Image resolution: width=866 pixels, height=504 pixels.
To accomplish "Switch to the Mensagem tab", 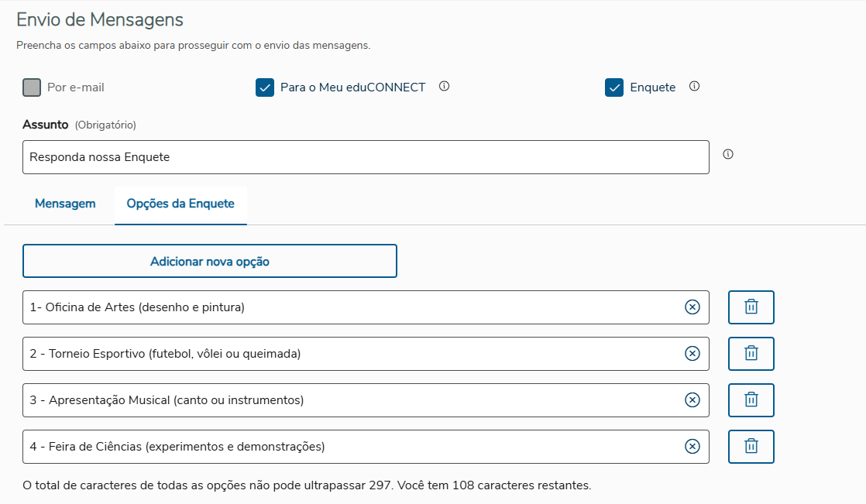I will tap(65, 204).
